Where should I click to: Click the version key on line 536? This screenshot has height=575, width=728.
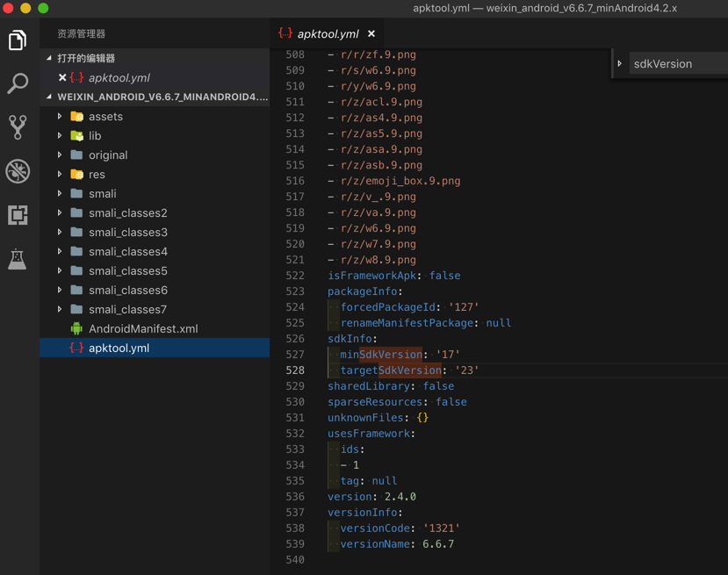(350, 497)
